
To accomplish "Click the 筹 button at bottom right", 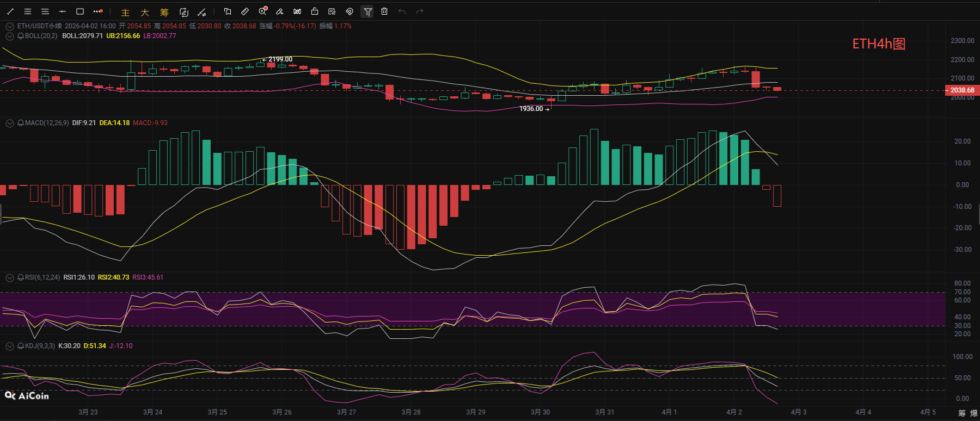I will 962,413.
